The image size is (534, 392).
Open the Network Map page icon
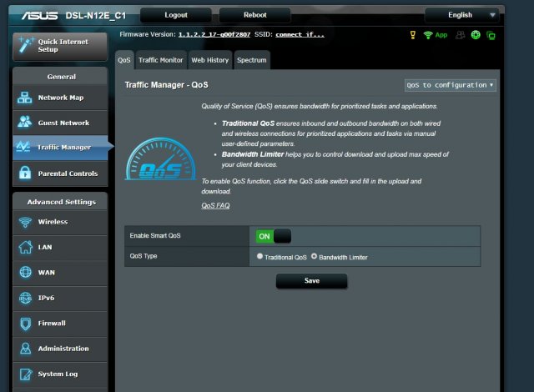(24, 98)
